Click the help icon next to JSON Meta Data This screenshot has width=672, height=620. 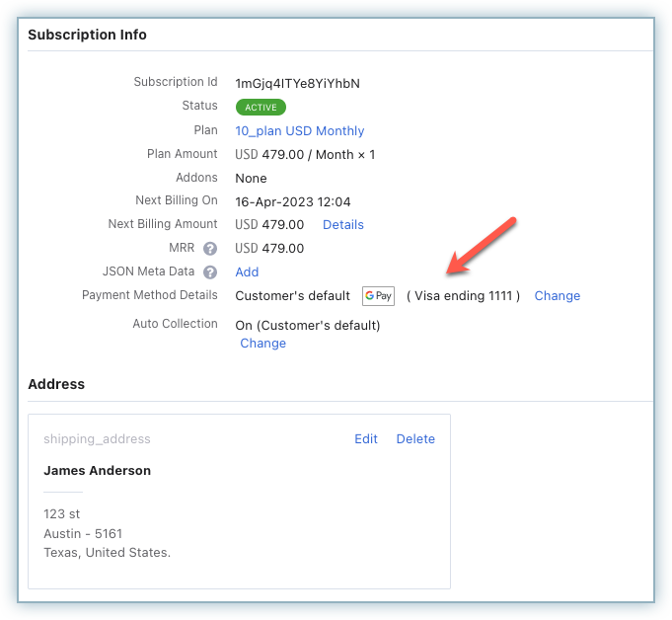click(210, 272)
